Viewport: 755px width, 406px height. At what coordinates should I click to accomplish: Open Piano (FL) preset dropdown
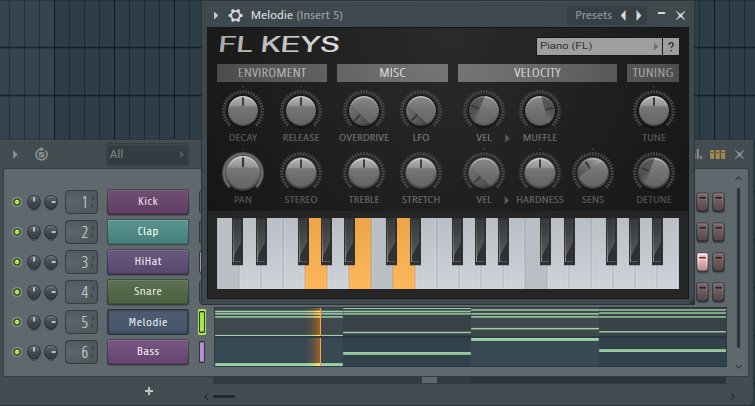[599, 46]
